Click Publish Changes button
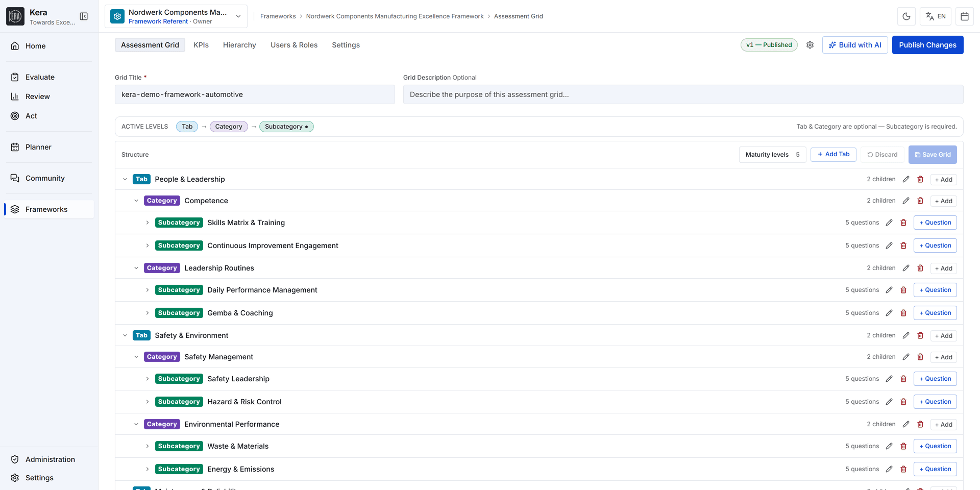The image size is (980, 490). point(927,45)
